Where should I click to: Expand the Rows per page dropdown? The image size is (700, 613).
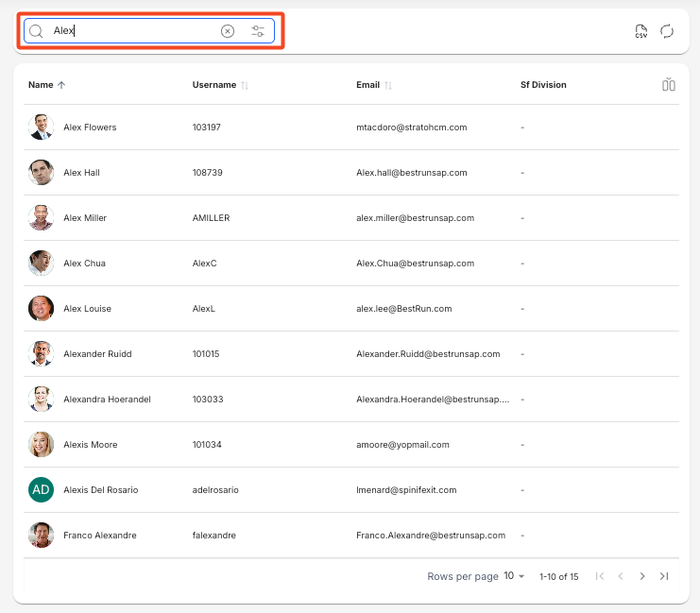514,576
